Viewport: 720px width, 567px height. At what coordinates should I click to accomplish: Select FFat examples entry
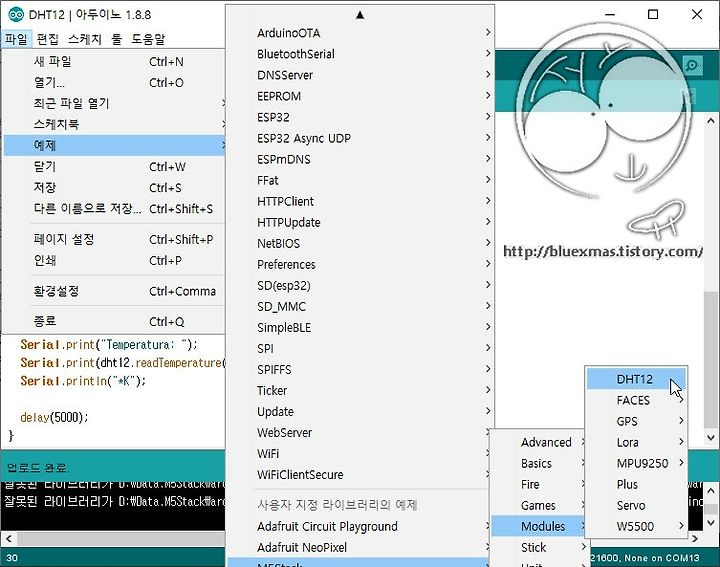[x=360, y=180]
